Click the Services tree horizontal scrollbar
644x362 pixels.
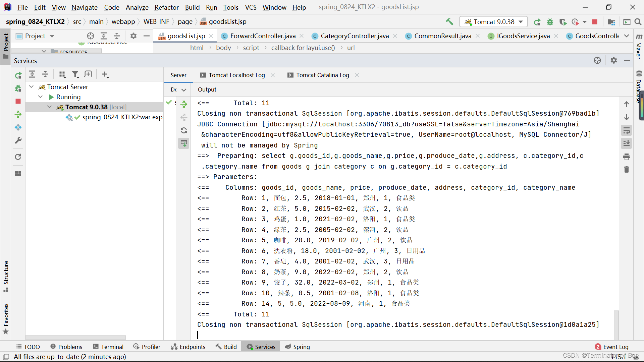pos(75,338)
